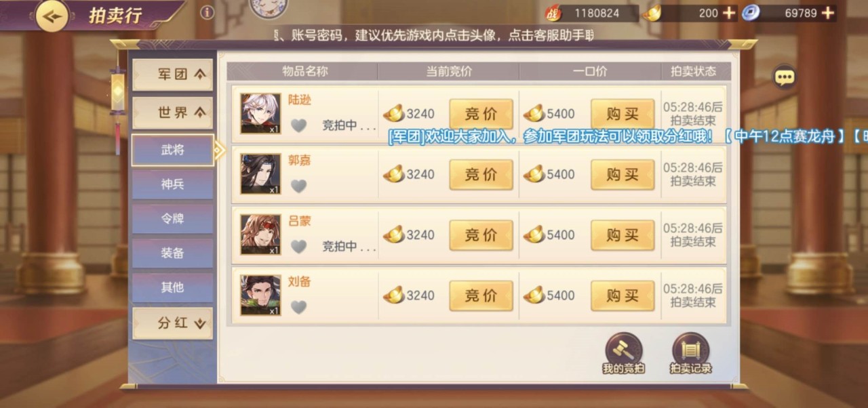
Task: Collapse the 世界 category
Action: click(x=172, y=113)
